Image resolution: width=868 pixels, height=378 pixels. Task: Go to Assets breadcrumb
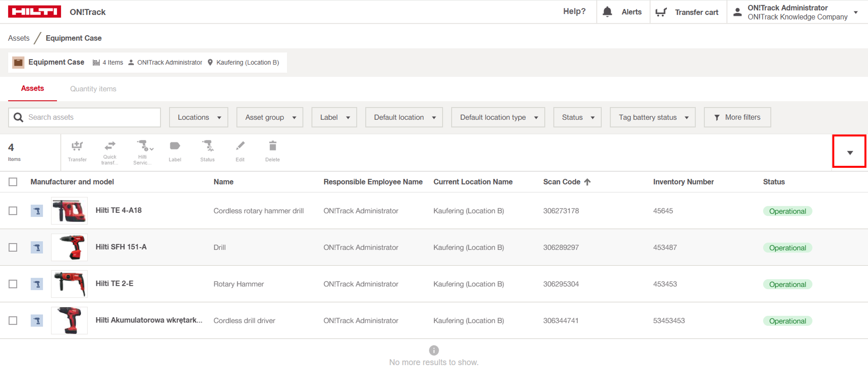tap(19, 38)
